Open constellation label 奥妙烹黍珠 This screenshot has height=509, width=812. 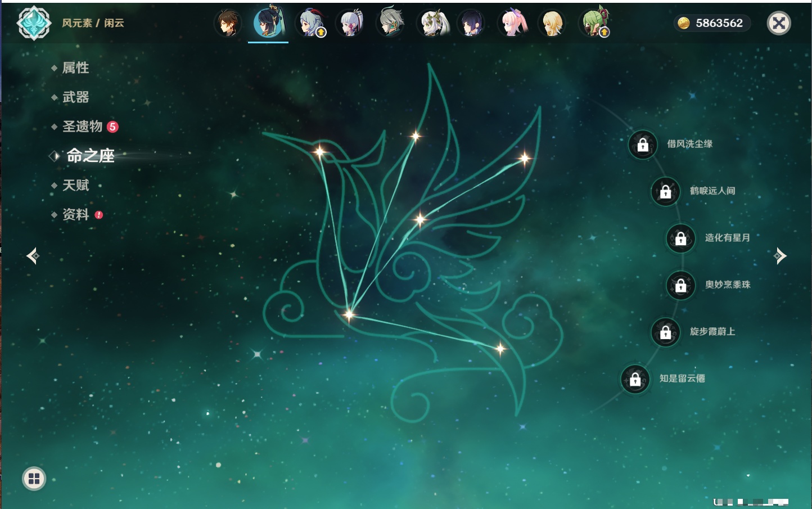728,285
